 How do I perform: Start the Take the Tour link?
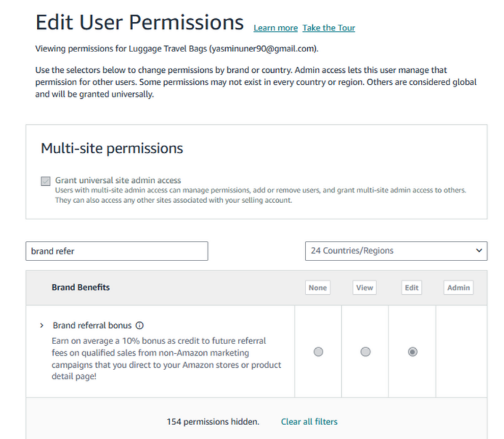coord(329,28)
